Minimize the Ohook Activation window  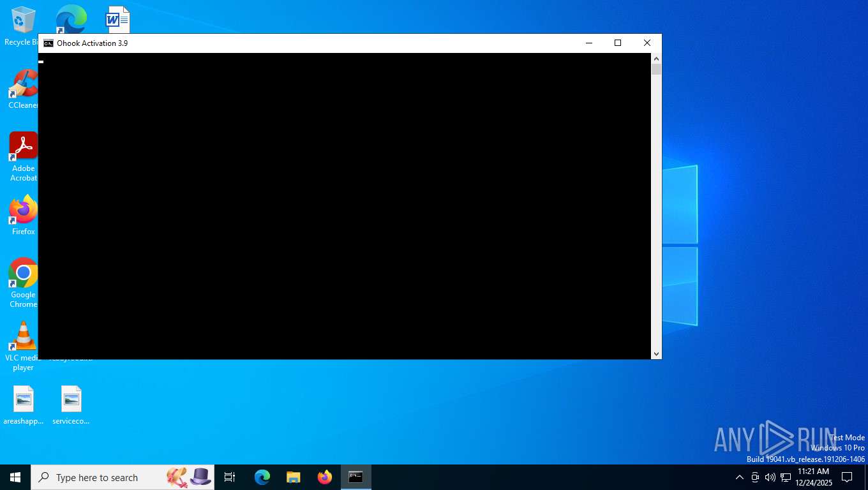[589, 43]
